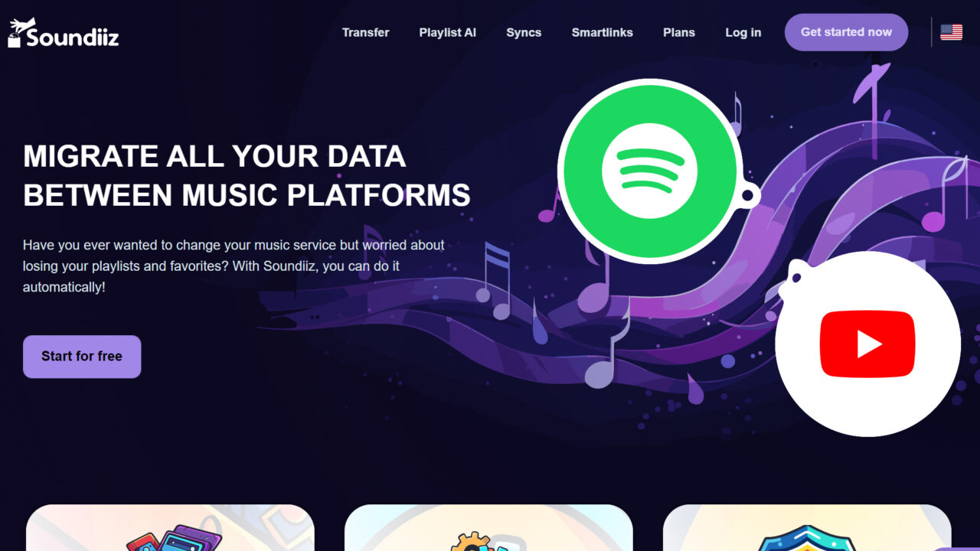Click the Log in link
This screenshot has width=980, height=551.
tap(743, 32)
